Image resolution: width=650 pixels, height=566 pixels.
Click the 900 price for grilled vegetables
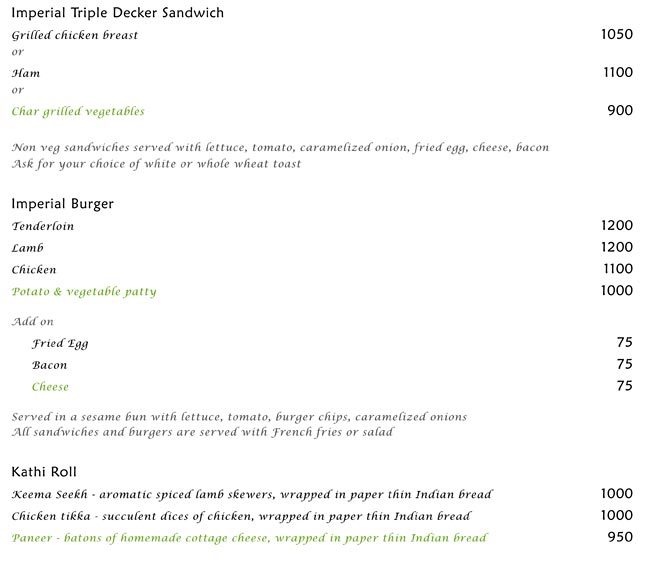tap(620, 111)
